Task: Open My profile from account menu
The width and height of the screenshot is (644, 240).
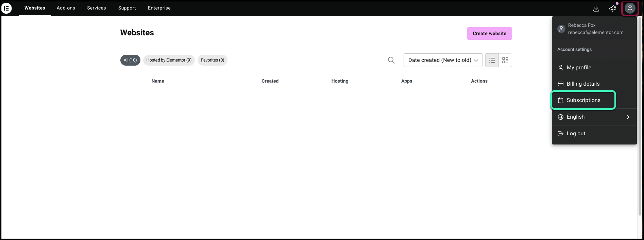Action: coord(579,68)
